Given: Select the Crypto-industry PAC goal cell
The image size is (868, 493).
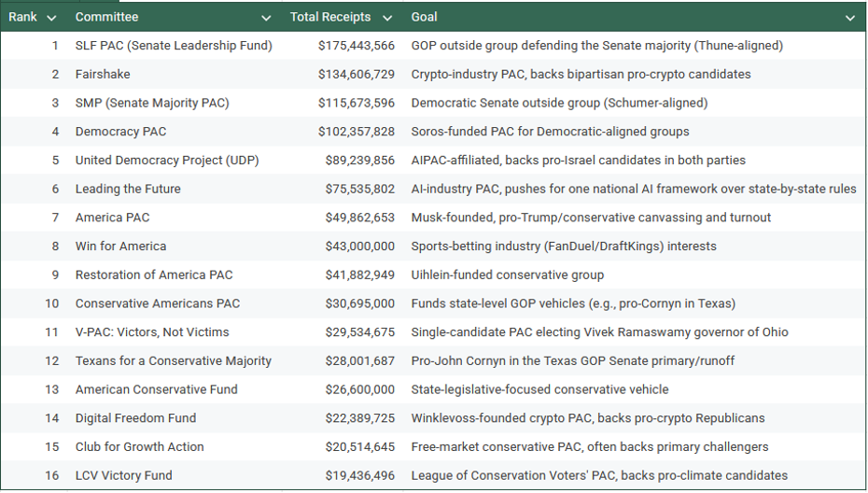Looking at the screenshot, I should (635, 74).
